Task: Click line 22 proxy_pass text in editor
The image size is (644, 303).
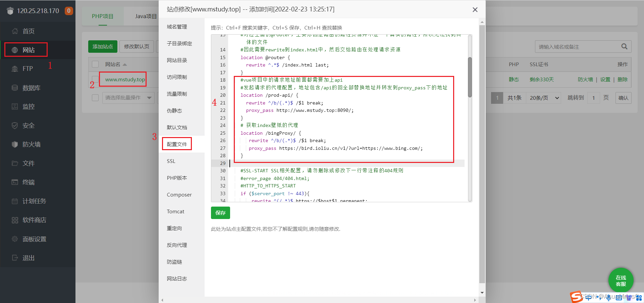Action: [x=300, y=110]
